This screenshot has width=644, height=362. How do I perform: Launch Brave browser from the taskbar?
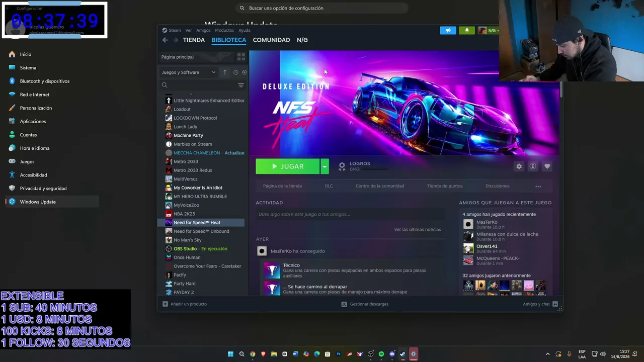pyautogui.click(x=263, y=354)
